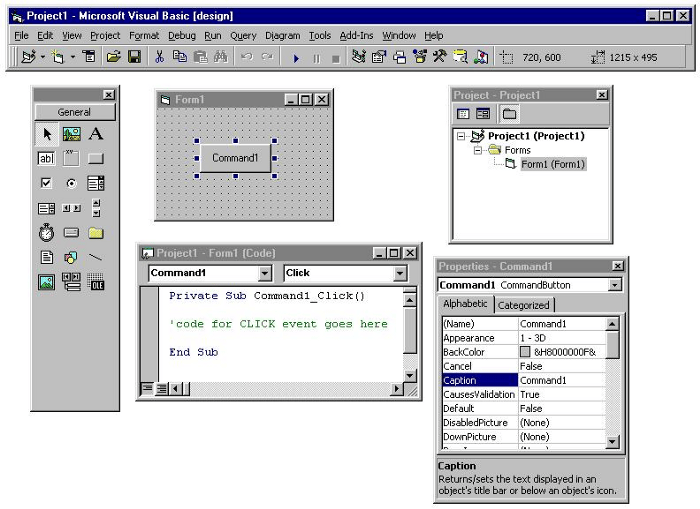Switch to the Categorized properties tab
The width and height of the screenshot is (700, 509).
coord(523,305)
